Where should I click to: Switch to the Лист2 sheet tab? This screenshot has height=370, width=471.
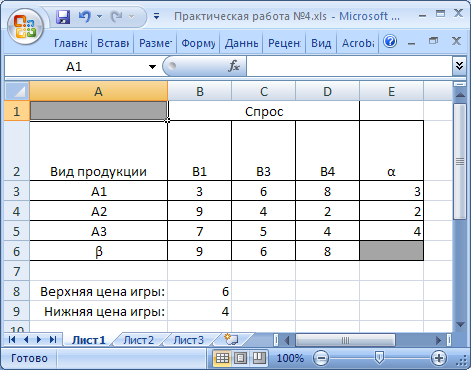coord(138,340)
